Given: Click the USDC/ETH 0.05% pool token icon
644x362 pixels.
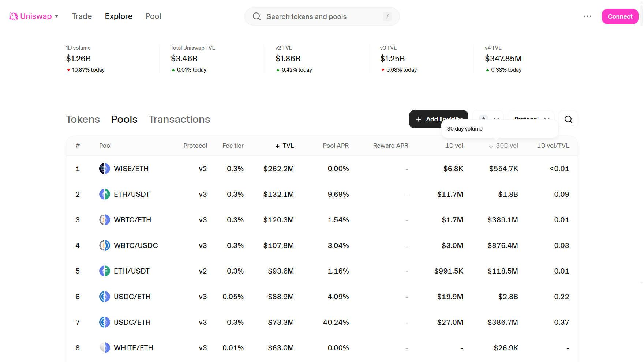Looking at the screenshot, I should 105,297.
